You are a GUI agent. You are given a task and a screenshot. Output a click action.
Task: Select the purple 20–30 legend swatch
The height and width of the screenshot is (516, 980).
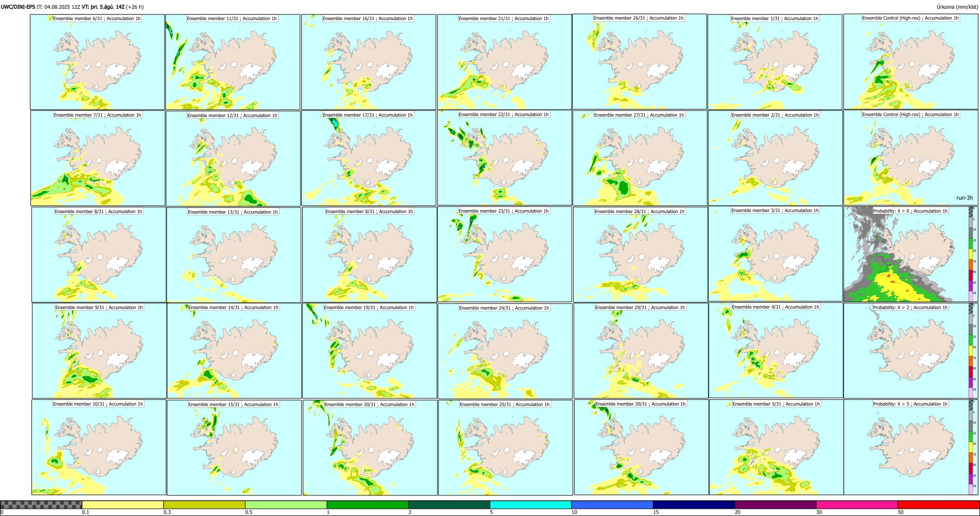point(775,505)
